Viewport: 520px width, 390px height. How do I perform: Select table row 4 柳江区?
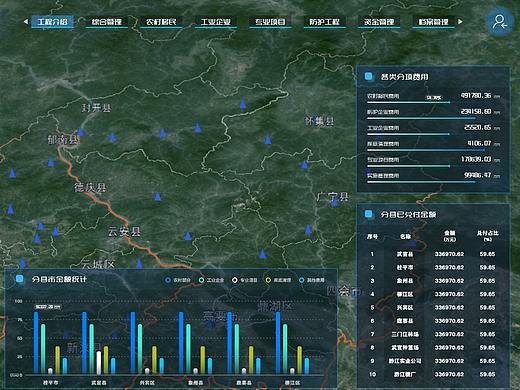[x=433, y=294]
